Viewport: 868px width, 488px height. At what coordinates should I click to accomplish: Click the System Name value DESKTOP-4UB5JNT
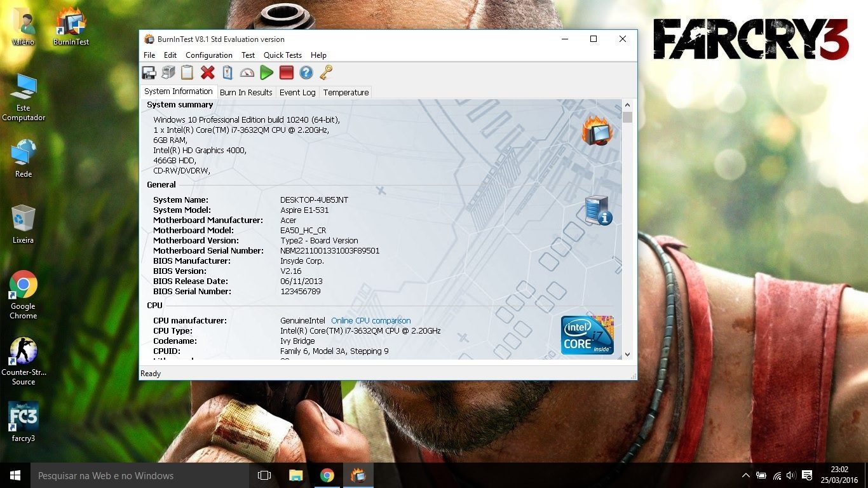point(315,200)
